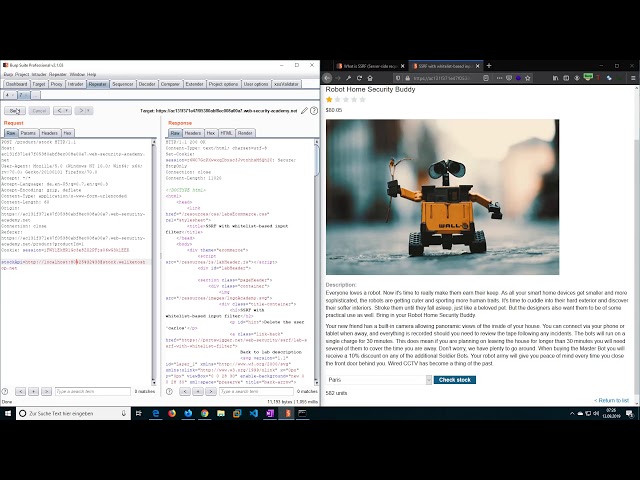Screen dimensions: 640x480
Task: Open the Help menu
Action: [91, 75]
